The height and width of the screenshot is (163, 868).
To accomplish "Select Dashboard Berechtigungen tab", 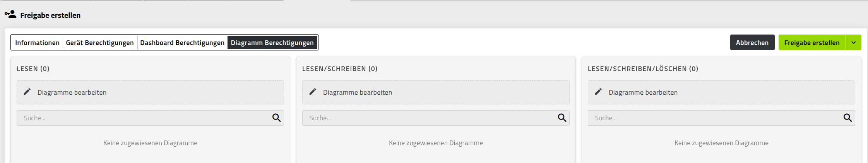I will [x=182, y=43].
